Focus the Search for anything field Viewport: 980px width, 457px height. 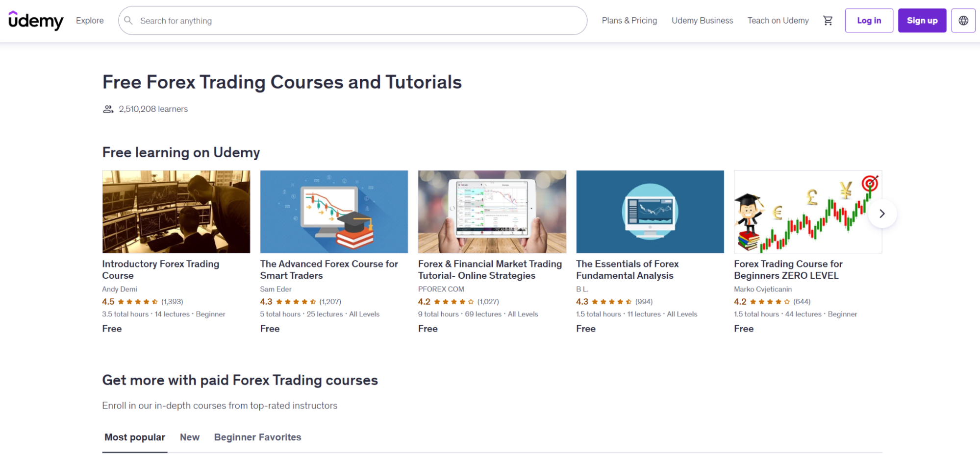coord(352,21)
